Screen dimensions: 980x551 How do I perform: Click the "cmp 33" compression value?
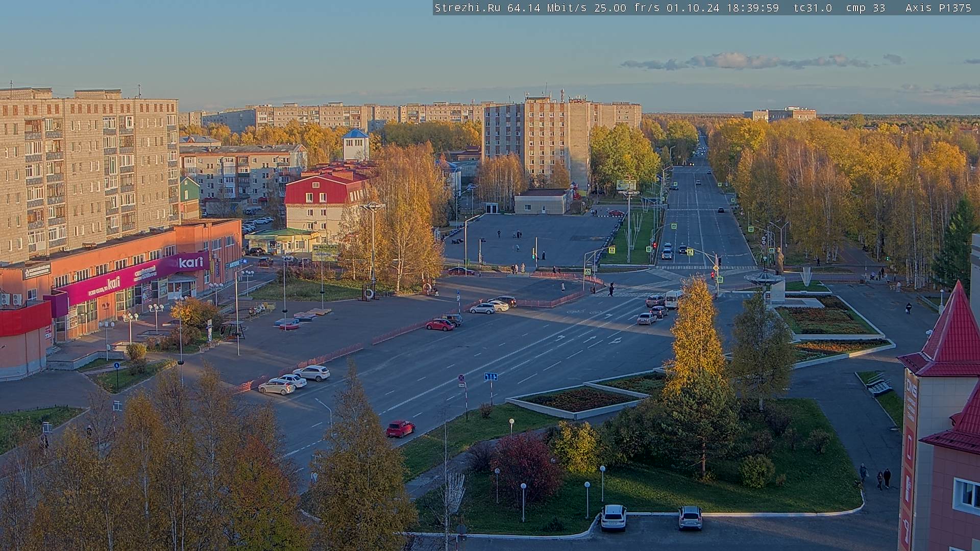click(866, 8)
